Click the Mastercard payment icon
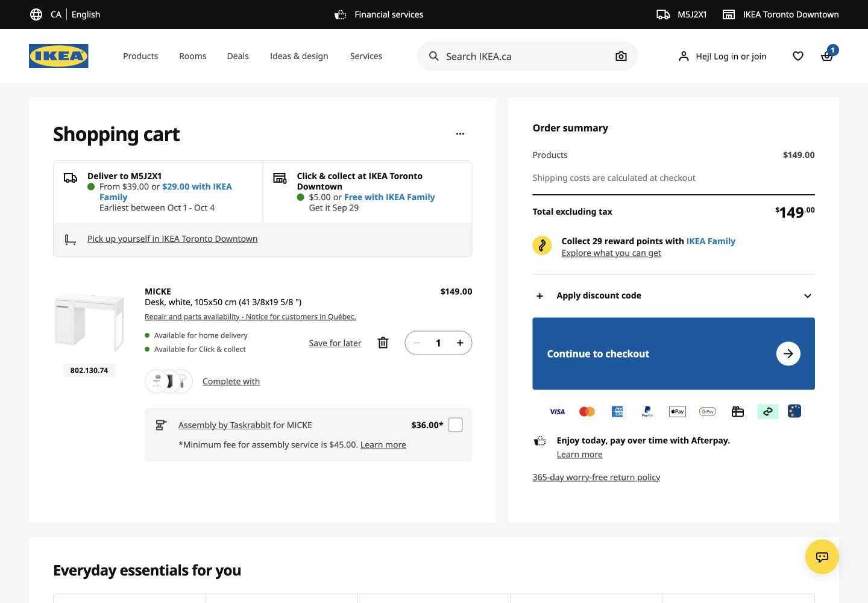The height and width of the screenshot is (603, 868). pos(587,412)
